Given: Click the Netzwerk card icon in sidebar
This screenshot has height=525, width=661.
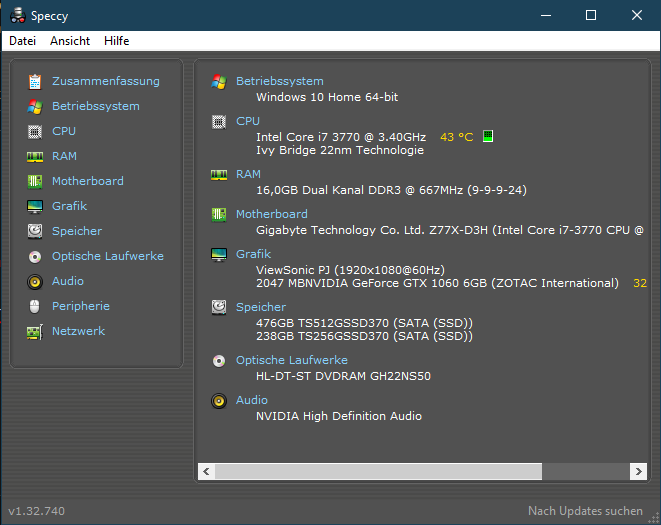Looking at the screenshot, I should click(x=35, y=332).
